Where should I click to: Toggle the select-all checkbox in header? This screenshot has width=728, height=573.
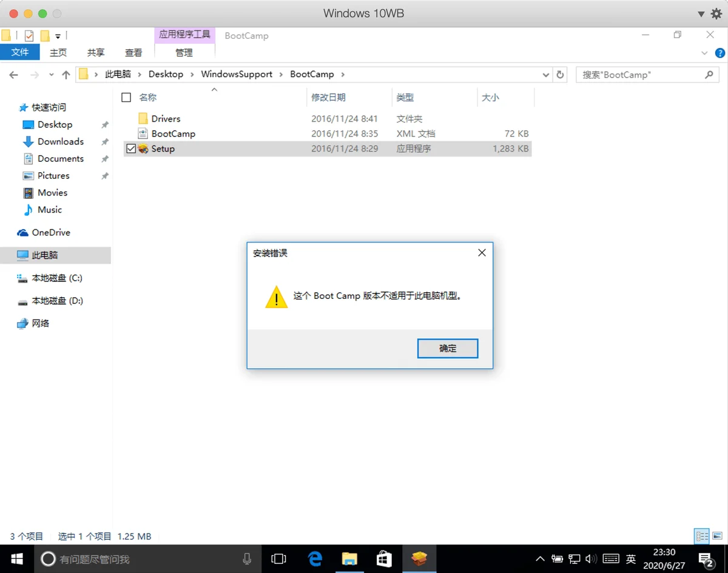126,97
